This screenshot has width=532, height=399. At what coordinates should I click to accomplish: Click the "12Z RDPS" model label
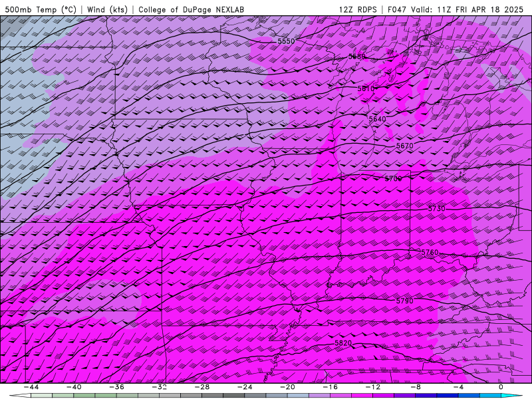358,9
